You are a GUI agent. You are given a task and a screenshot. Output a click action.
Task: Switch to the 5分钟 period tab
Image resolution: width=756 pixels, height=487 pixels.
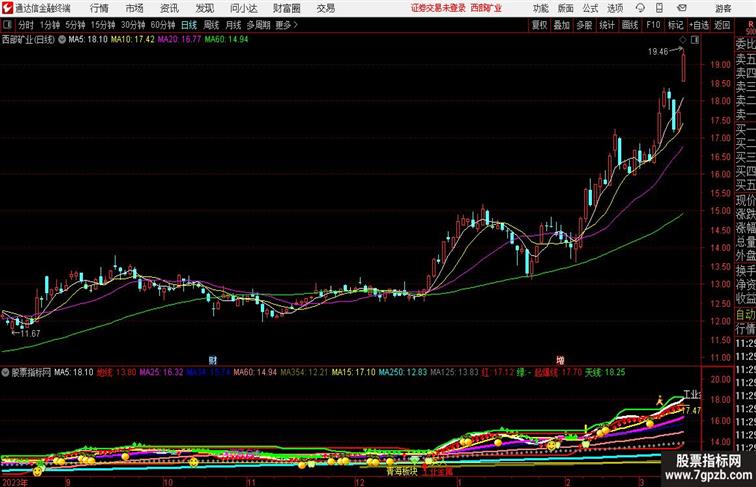click(75, 25)
